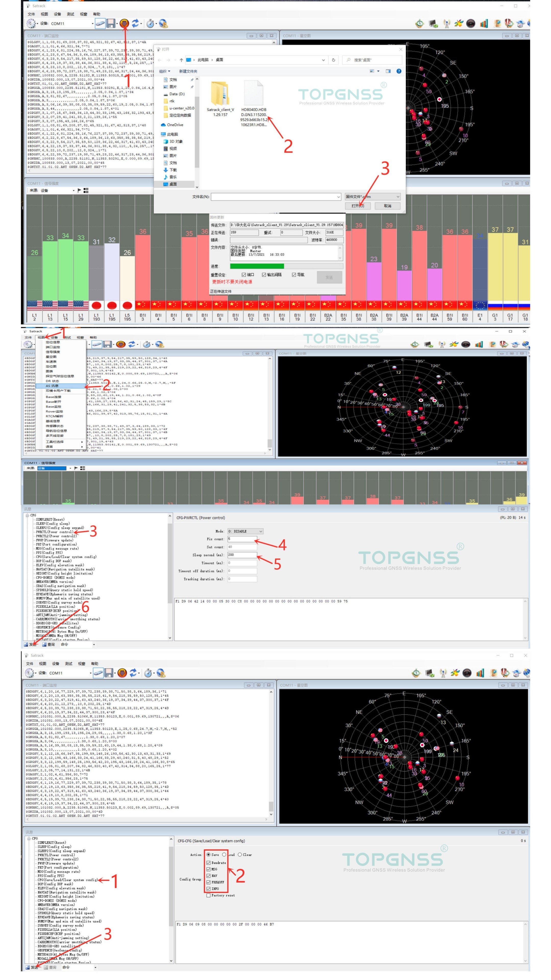Click blue help question-mark in Open dialog
This screenshot has height=980, width=551.
click(398, 71)
